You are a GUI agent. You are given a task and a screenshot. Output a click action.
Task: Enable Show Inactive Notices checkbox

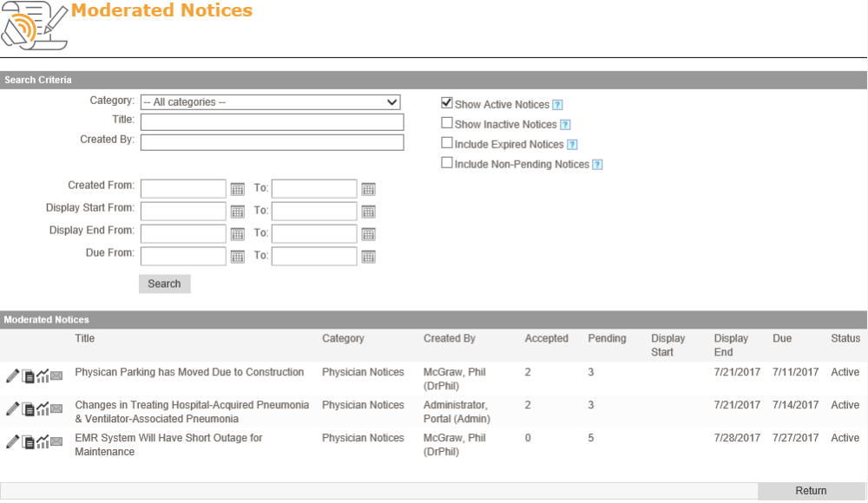pos(447,123)
